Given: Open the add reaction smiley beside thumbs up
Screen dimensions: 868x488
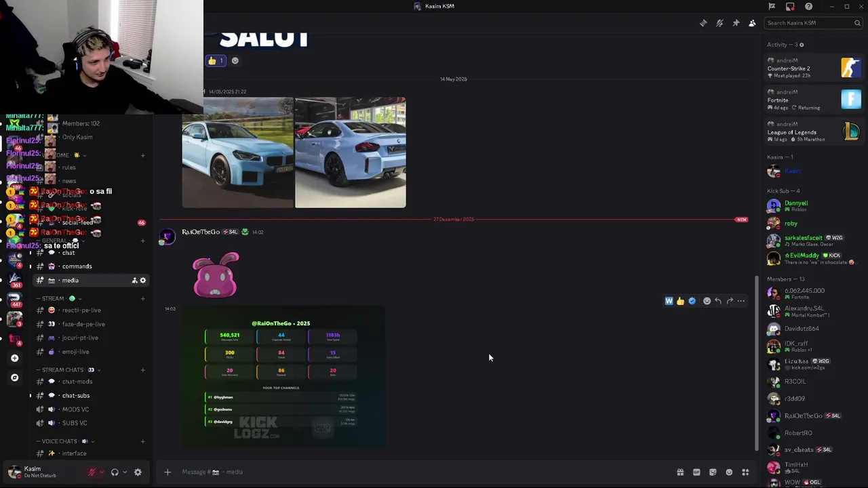Looking at the screenshot, I should click(x=235, y=61).
